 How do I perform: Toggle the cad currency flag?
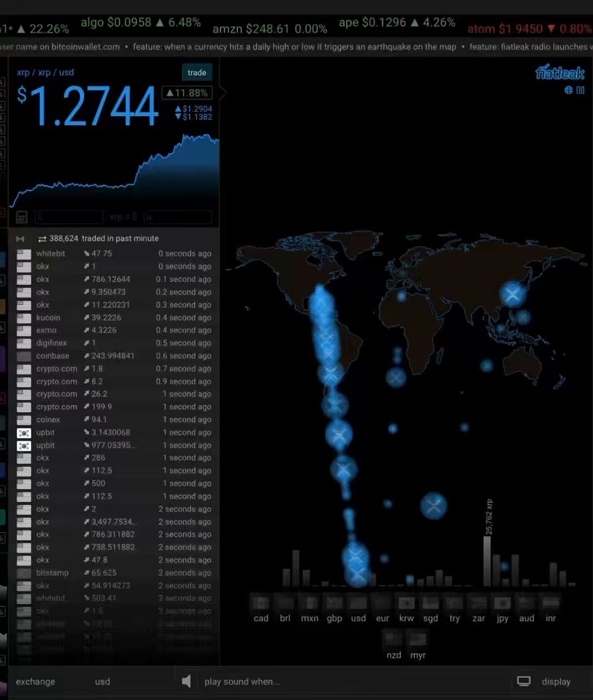(x=261, y=603)
